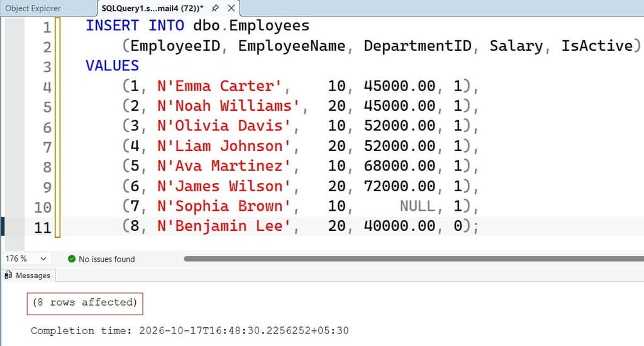Click dbo.Employees table name
Screen dimensions: 644x346
[252, 25]
